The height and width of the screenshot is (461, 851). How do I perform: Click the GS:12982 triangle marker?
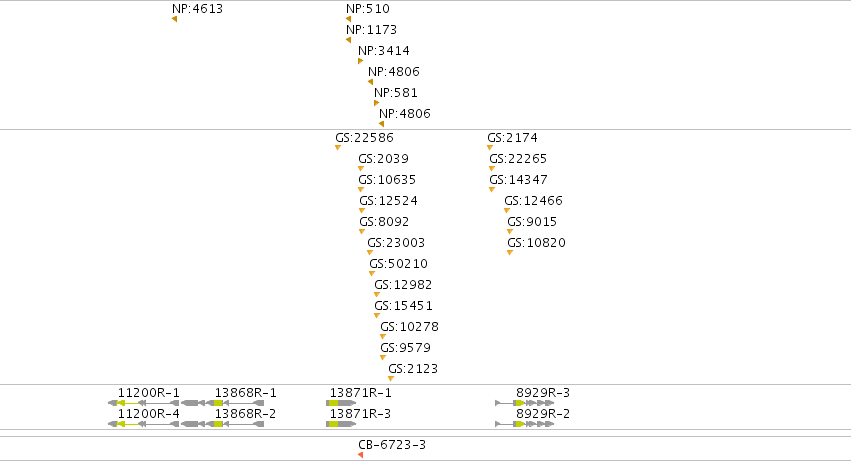point(377,295)
